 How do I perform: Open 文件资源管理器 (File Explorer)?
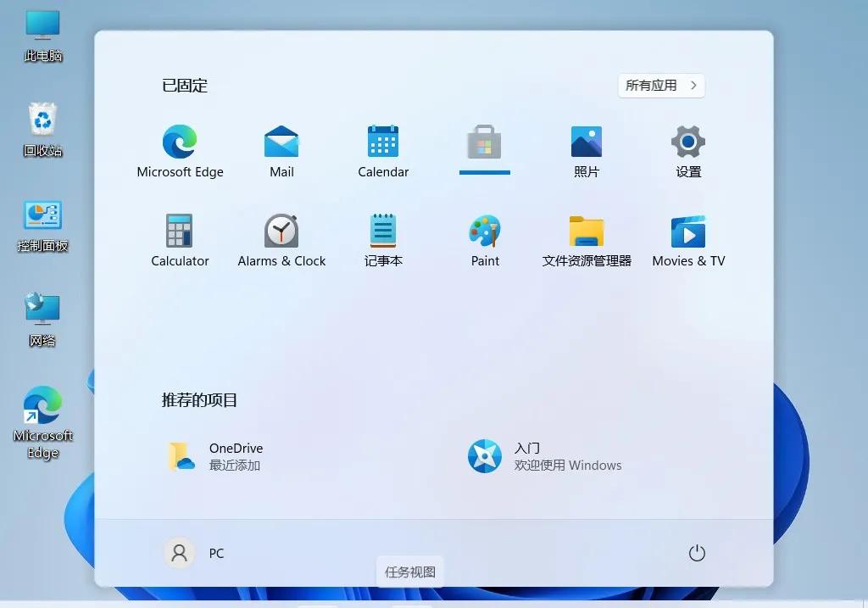pyautogui.click(x=587, y=240)
